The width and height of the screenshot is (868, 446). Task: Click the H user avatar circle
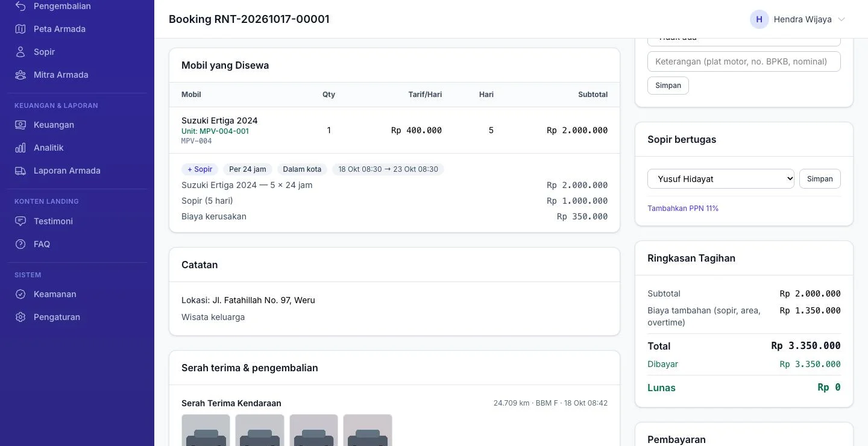[x=759, y=19]
